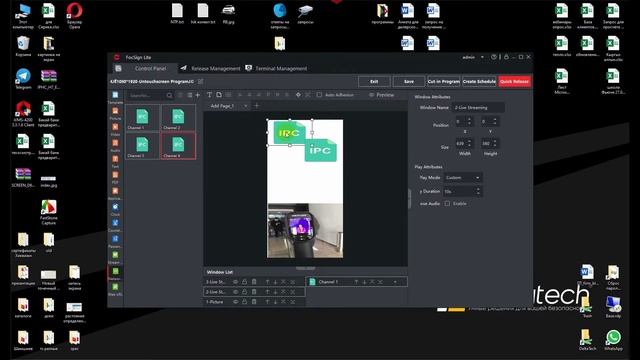Select the Channel 1 thumbnail

142,118
